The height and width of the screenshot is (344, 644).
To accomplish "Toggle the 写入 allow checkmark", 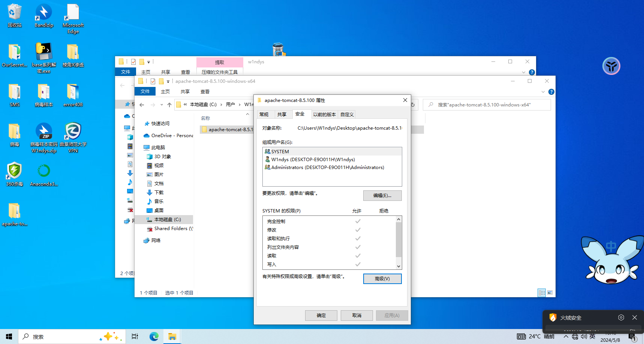I will coord(358,264).
